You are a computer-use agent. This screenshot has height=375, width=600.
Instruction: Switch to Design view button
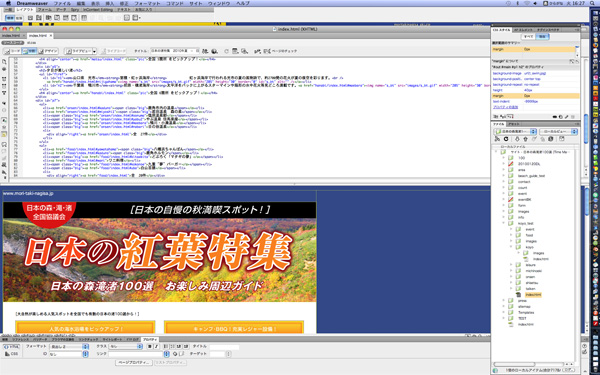pos(49,51)
